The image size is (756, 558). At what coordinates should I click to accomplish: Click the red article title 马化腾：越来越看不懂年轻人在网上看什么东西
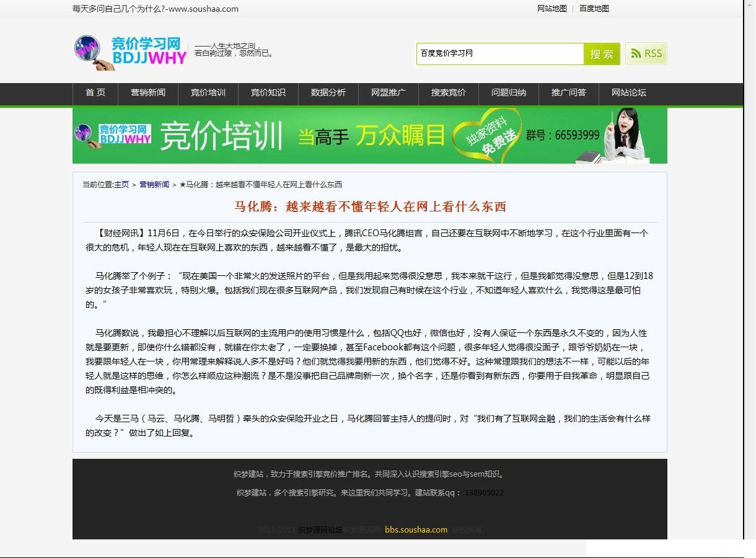click(370, 207)
